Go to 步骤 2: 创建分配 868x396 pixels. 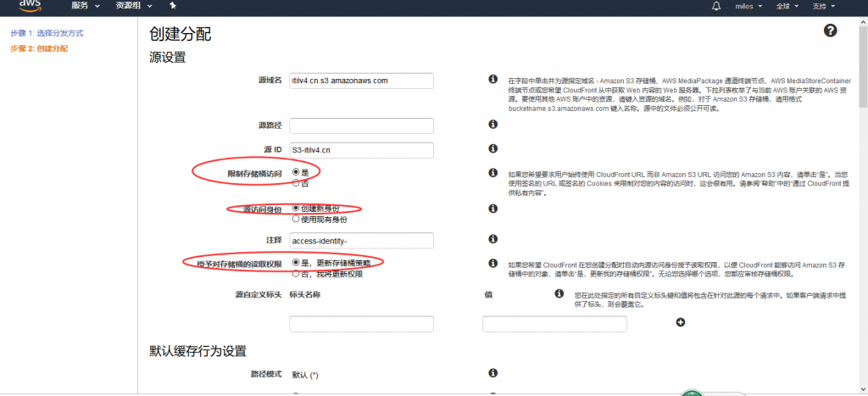pos(39,48)
